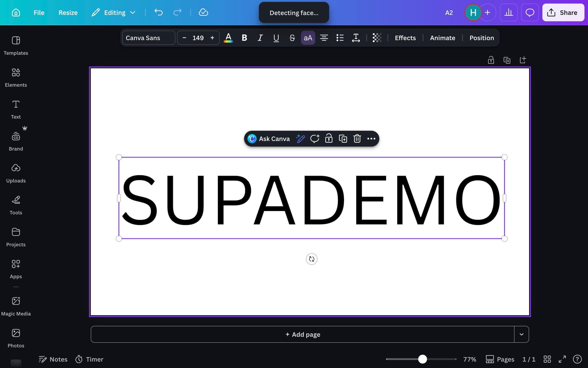
Task: Click the undo arrow
Action: point(158,12)
